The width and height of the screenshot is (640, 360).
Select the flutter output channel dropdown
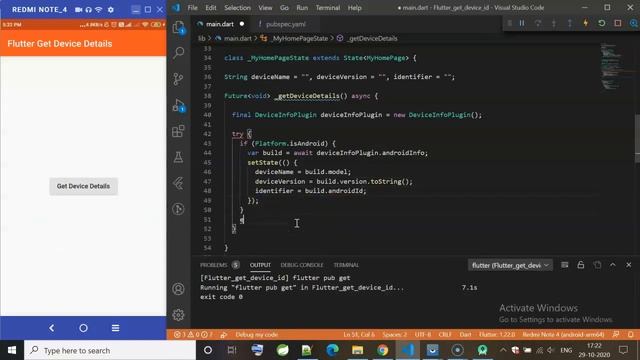[x=510, y=265]
